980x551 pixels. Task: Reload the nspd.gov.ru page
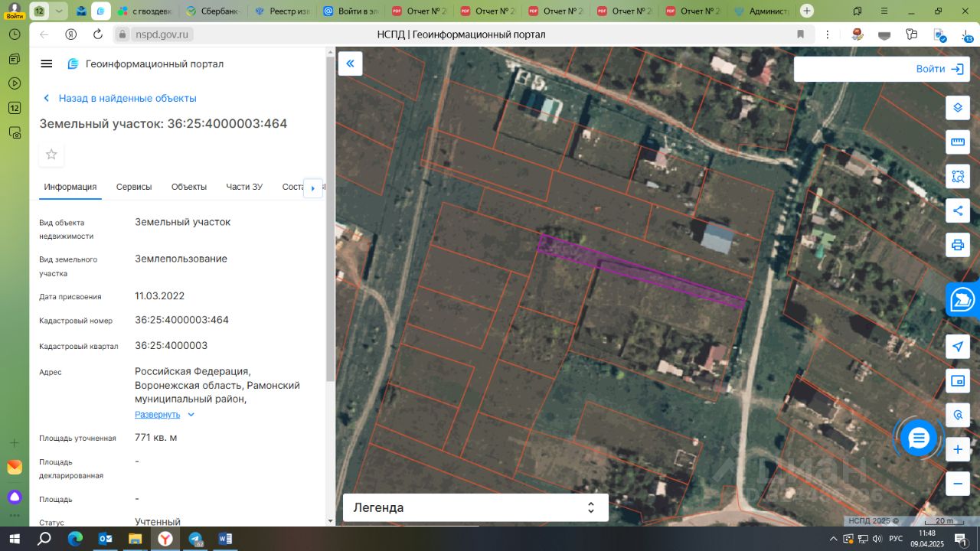(x=97, y=34)
